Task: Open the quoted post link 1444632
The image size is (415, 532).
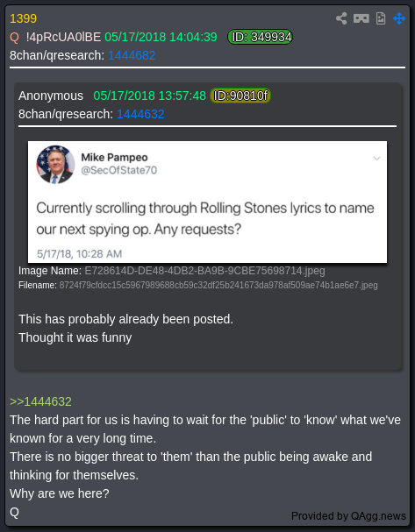Action: (x=140, y=114)
